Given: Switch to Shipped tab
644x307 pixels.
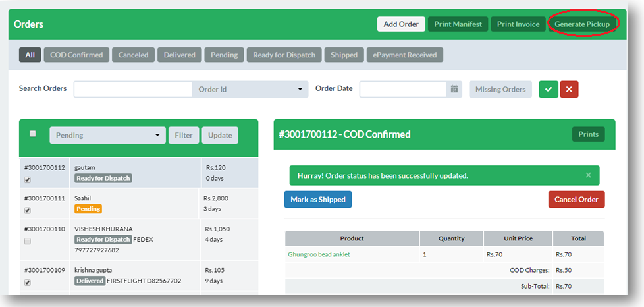Looking at the screenshot, I should [x=344, y=55].
